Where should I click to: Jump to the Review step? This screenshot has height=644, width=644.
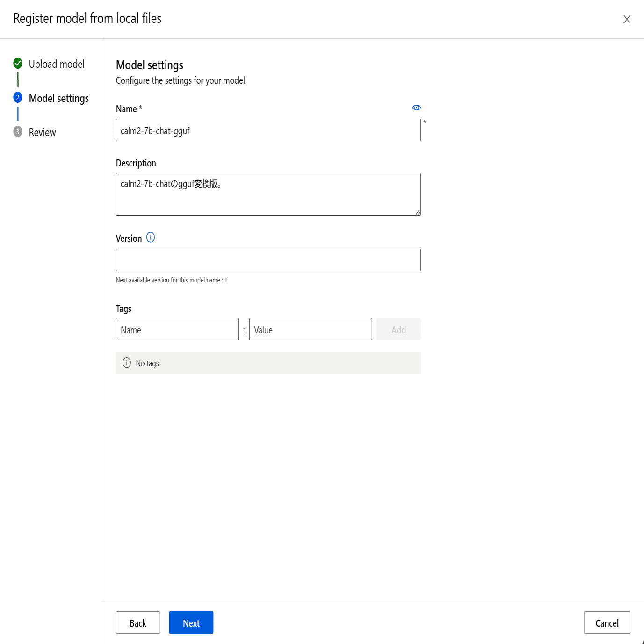click(x=43, y=132)
